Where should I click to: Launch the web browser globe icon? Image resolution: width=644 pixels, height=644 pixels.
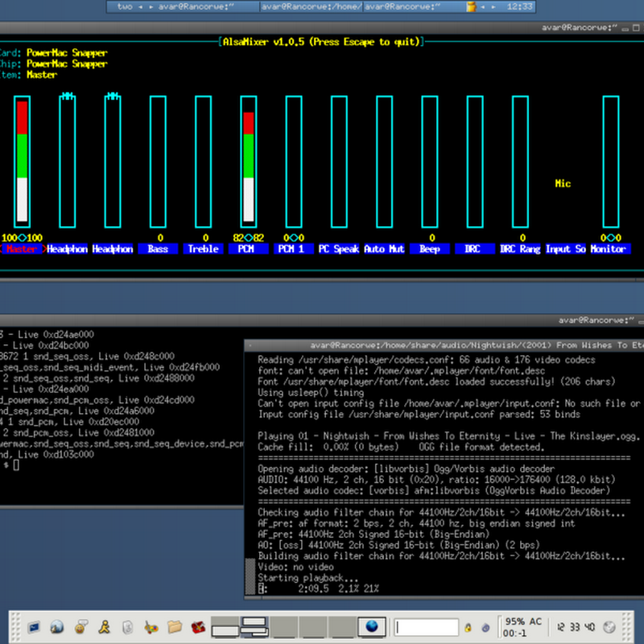[57, 626]
